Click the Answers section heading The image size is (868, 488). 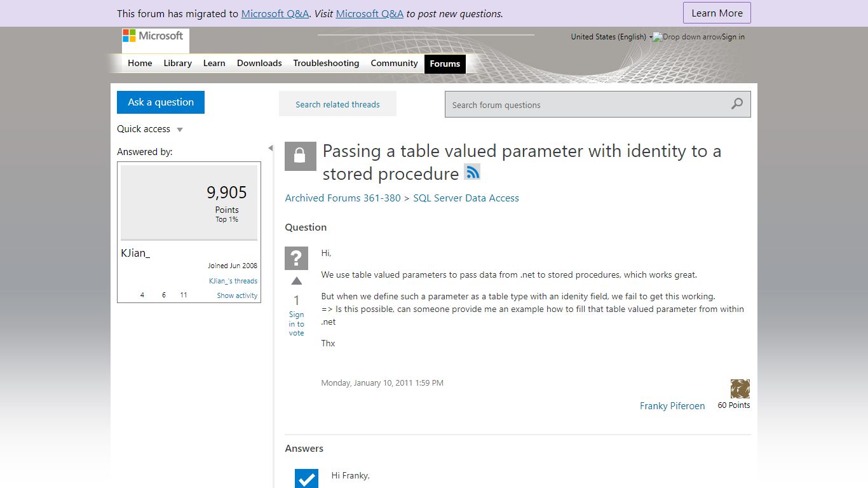(304, 449)
